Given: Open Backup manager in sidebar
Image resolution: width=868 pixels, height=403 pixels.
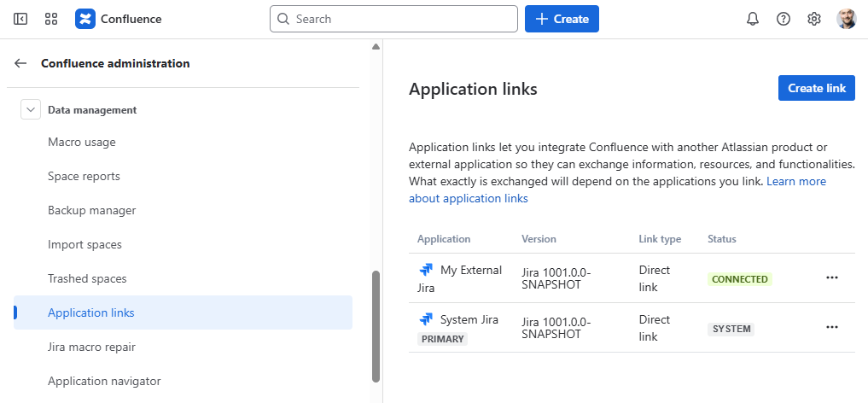Looking at the screenshot, I should click(x=91, y=210).
